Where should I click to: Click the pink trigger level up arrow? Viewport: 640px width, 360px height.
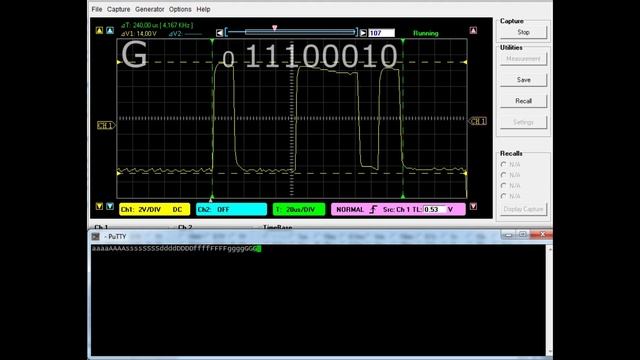(x=473, y=30)
